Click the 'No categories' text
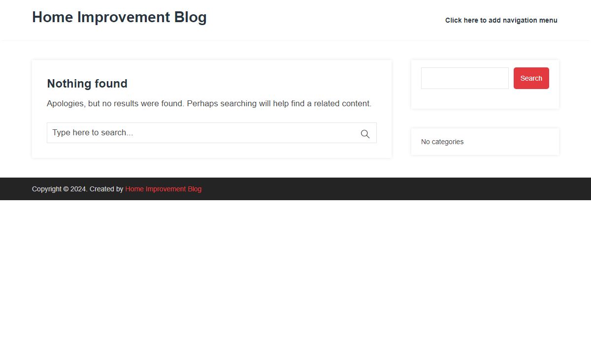Image resolution: width=591 pixels, height=364 pixels. (442, 142)
